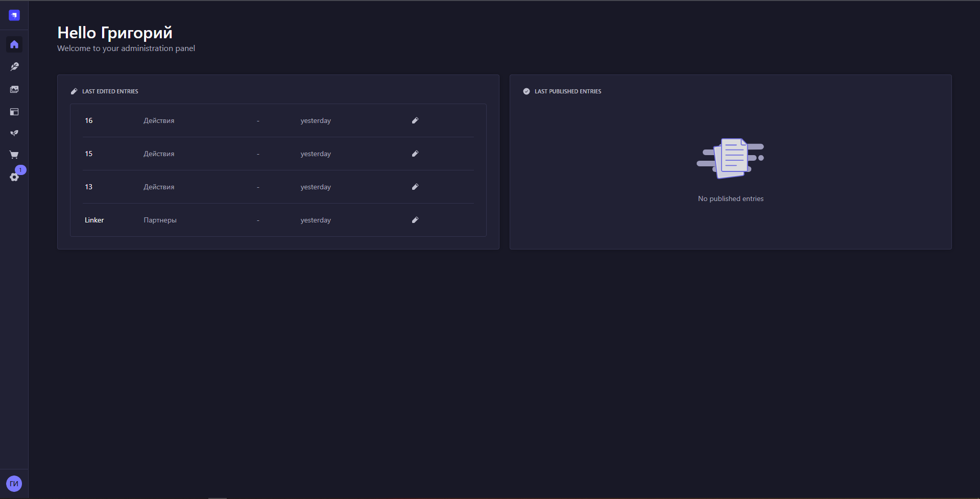Select the Content Manager pen icon
The image size is (980, 499).
pos(14,66)
